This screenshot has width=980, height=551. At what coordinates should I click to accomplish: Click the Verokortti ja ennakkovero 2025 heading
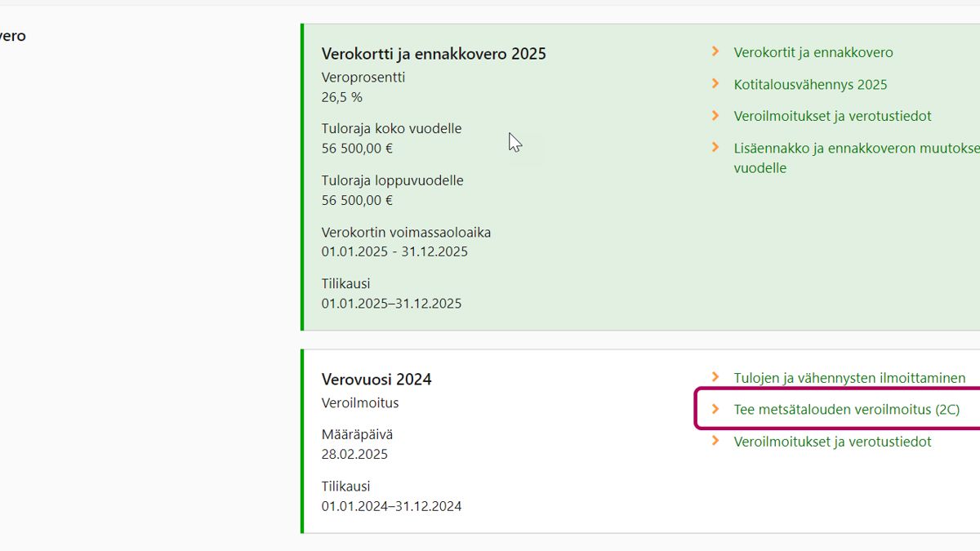tap(434, 54)
